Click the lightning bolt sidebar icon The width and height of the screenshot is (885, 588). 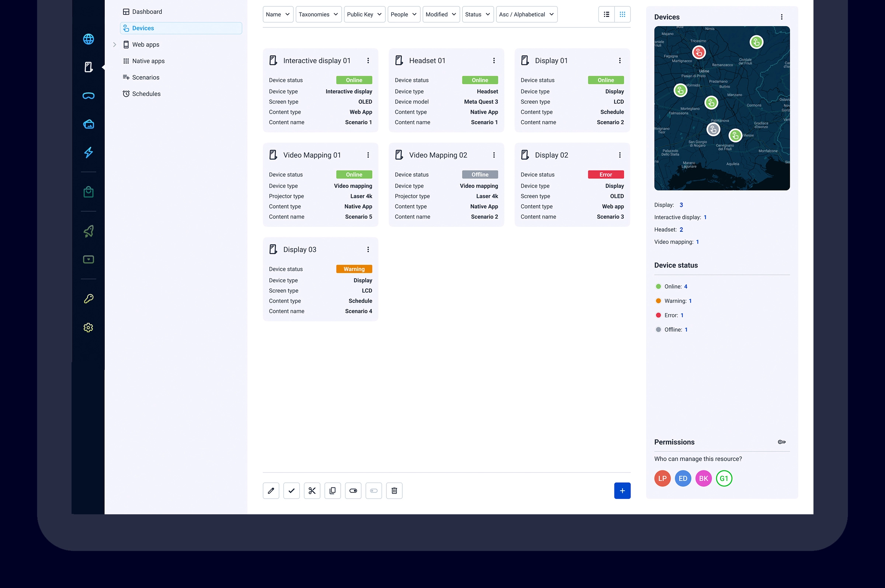[88, 153]
